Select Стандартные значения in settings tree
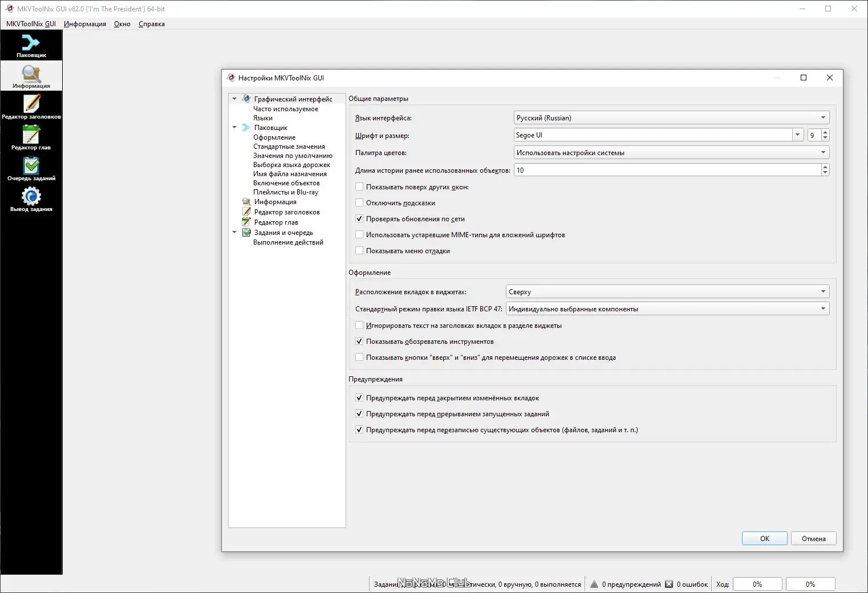The width and height of the screenshot is (868, 593). point(289,147)
